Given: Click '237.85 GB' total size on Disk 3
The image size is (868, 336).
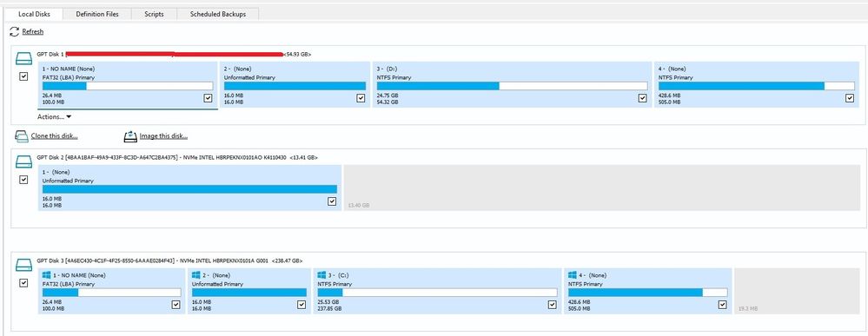Looking at the screenshot, I should click(330, 308).
